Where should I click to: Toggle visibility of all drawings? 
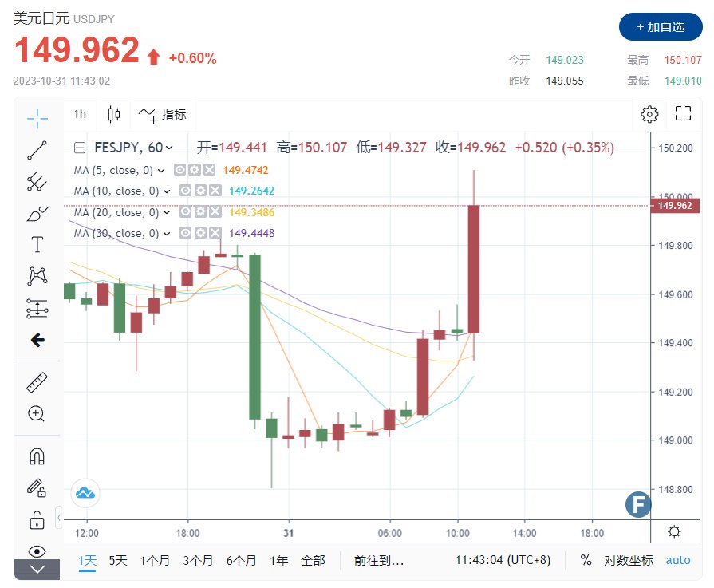click(x=37, y=551)
